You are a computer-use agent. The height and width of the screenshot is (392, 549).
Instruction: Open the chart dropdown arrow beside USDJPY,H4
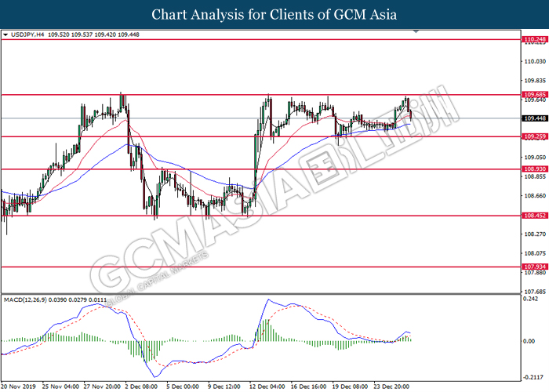[x=5, y=35]
